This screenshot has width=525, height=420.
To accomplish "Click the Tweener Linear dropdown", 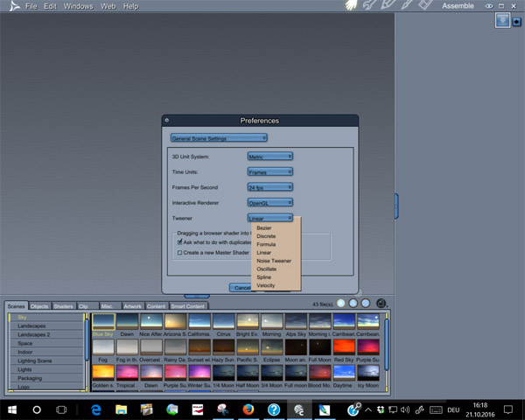I will click(x=270, y=218).
